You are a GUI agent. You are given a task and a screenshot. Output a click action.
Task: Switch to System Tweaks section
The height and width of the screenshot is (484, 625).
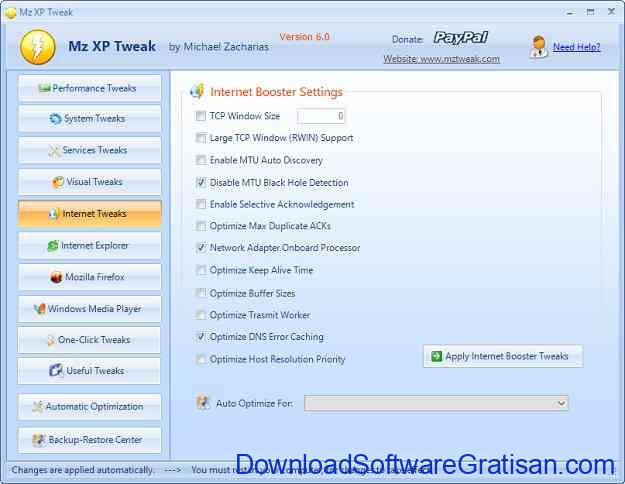[x=90, y=119]
